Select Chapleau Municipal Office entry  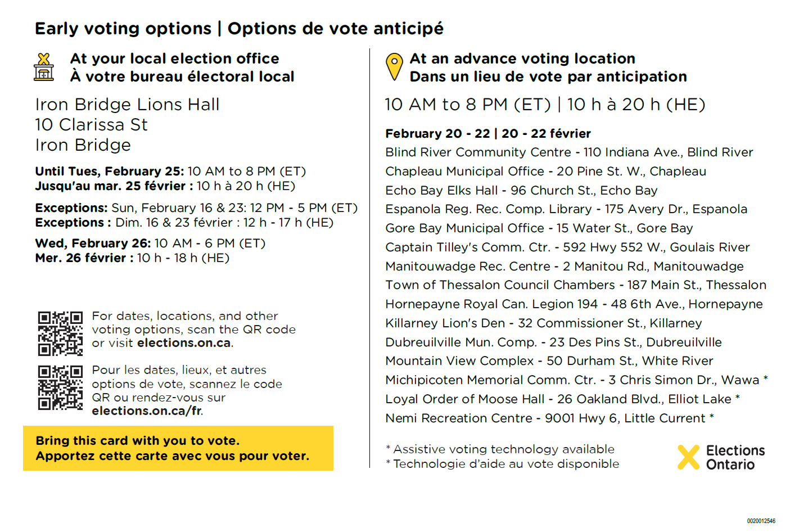tap(545, 172)
